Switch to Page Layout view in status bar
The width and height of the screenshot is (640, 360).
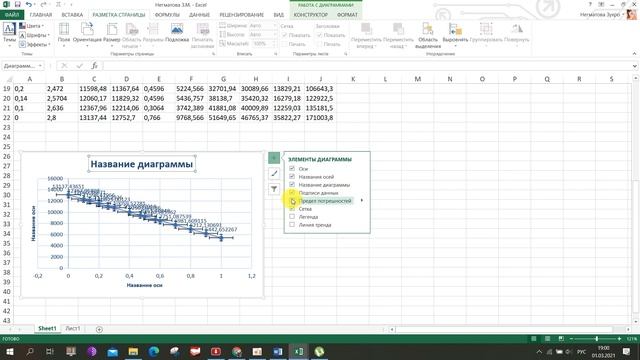(x=547, y=339)
